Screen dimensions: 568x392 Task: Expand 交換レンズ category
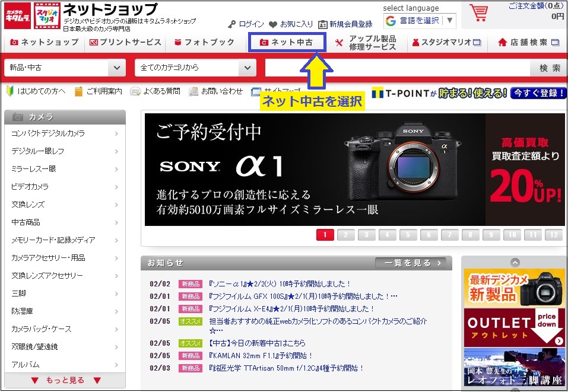pos(65,205)
